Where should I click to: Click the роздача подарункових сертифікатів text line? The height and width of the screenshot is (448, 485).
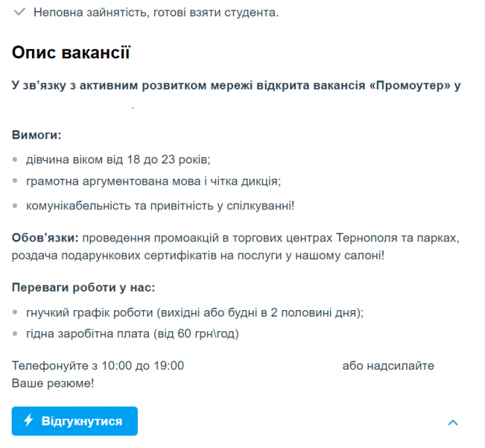click(x=198, y=255)
